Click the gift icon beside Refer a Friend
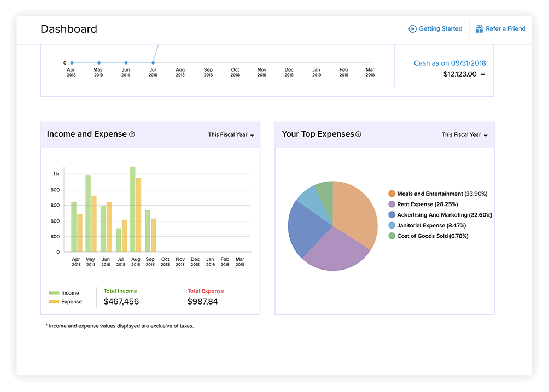The width and height of the screenshot is (549, 392). [479, 28]
